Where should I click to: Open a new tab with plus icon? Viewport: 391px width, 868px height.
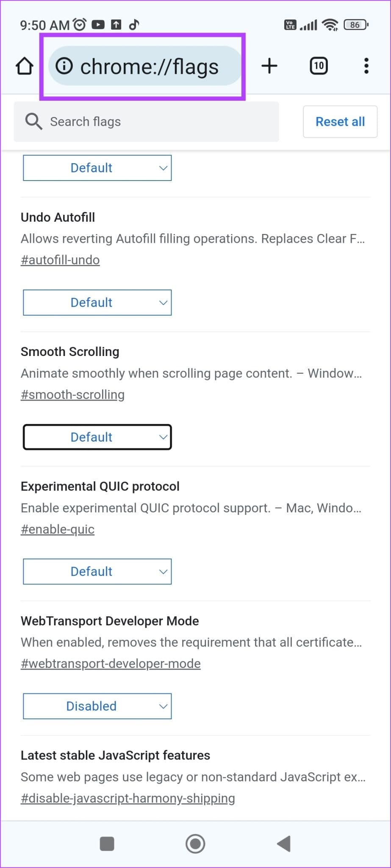click(x=269, y=66)
